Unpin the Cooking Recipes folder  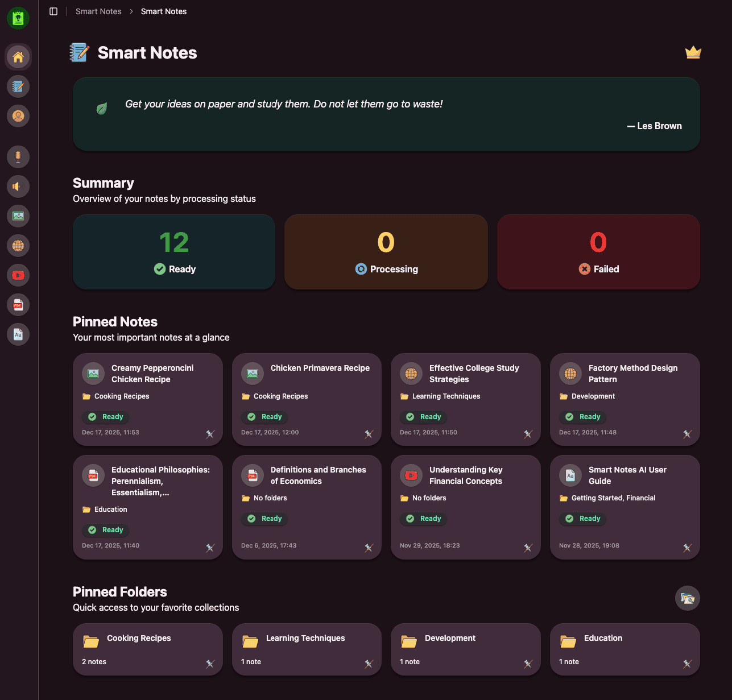pos(210,664)
